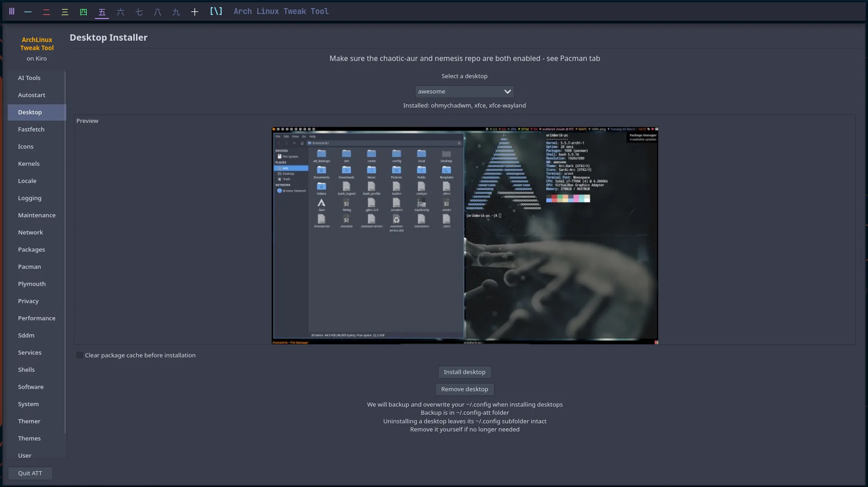Switch to workspace tag 七
Viewport: 868px width, 487px height.
pos(139,12)
